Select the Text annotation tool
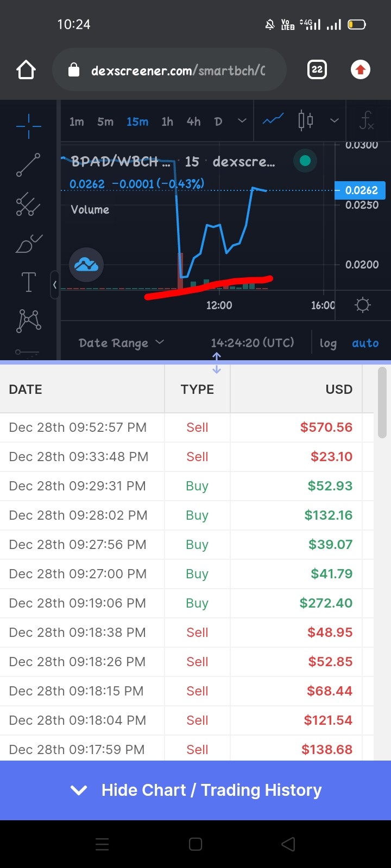The height and width of the screenshot is (868, 391). coord(28,282)
